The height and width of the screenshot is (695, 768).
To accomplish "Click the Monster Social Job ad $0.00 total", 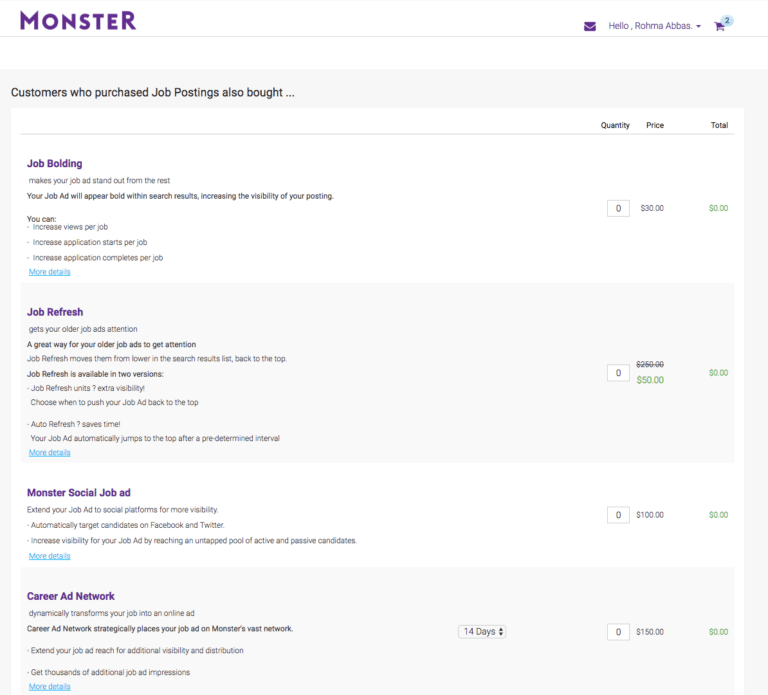I will tap(719, 515).
